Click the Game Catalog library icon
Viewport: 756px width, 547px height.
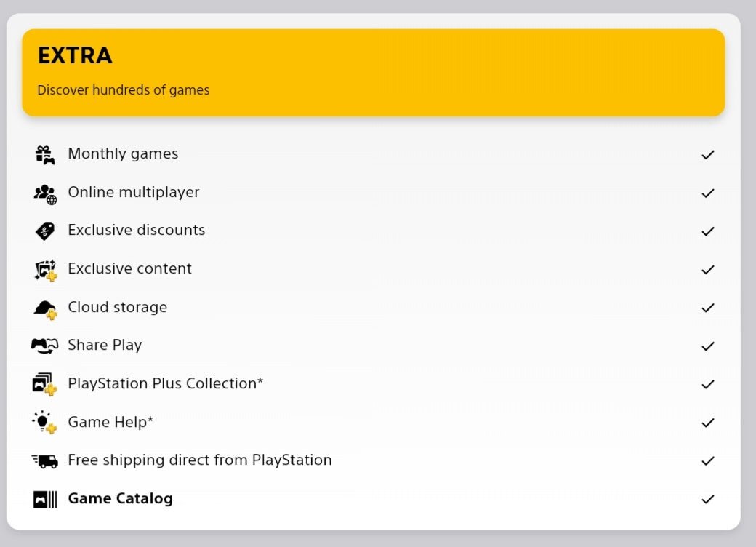44,499
